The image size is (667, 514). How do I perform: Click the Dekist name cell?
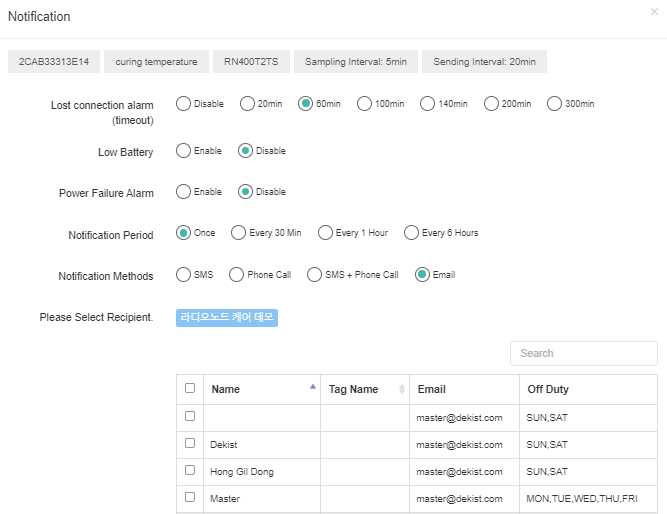click(x=262, y=445)
